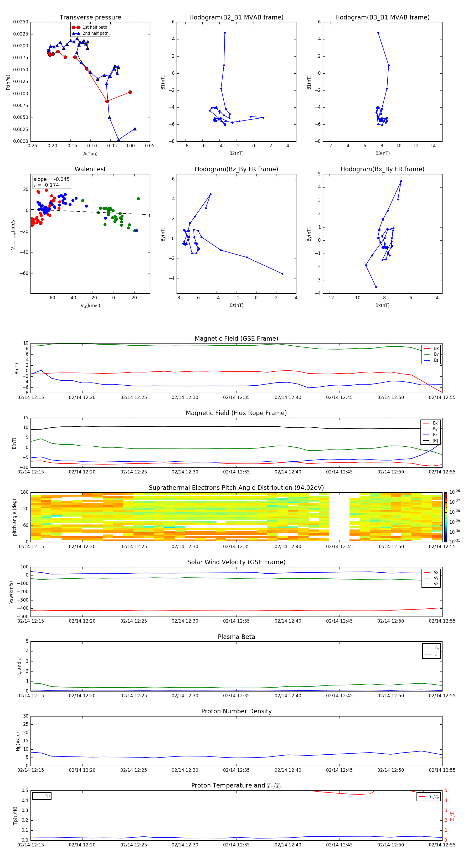The width and height of the screenshot is (473, 868).
Task: Click the β entry in Plasma Beta legend
Action: (431, 654)
